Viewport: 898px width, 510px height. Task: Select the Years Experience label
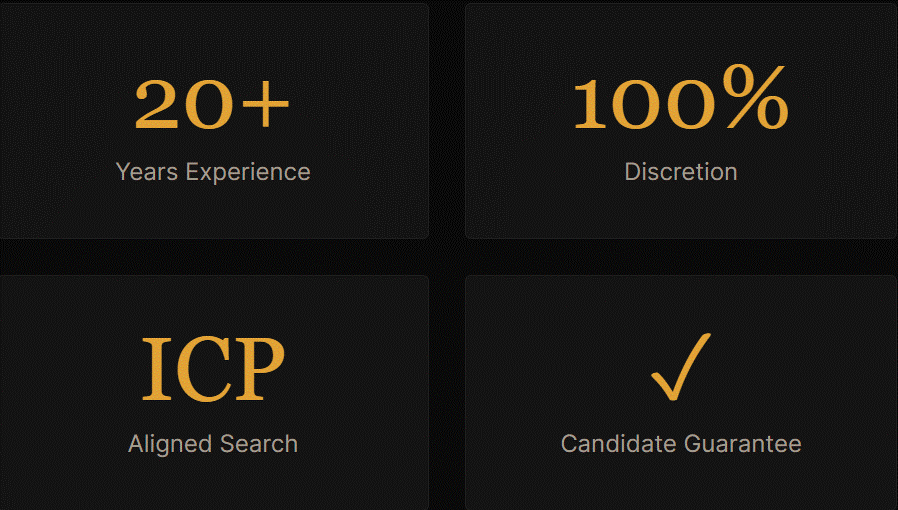coord(213,172)
